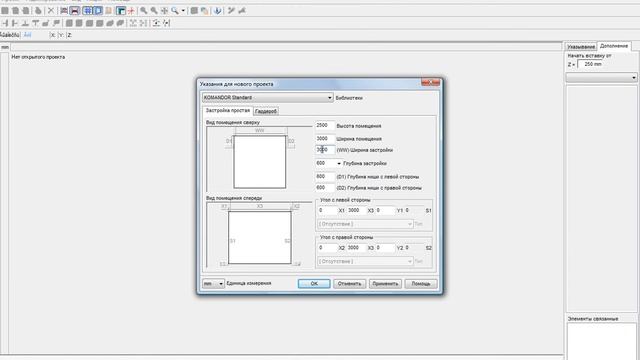Open left-side corner type dropdown (Отсутствие)
The image size is (640, 360).
365,224
